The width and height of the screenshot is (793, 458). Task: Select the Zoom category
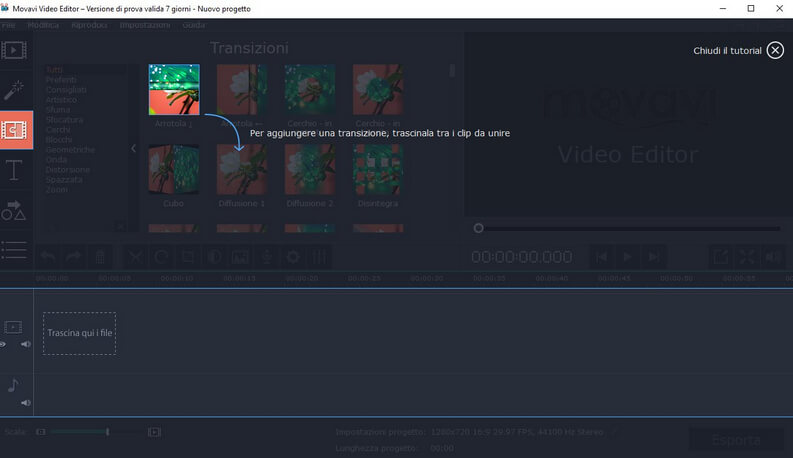[56, 190]
